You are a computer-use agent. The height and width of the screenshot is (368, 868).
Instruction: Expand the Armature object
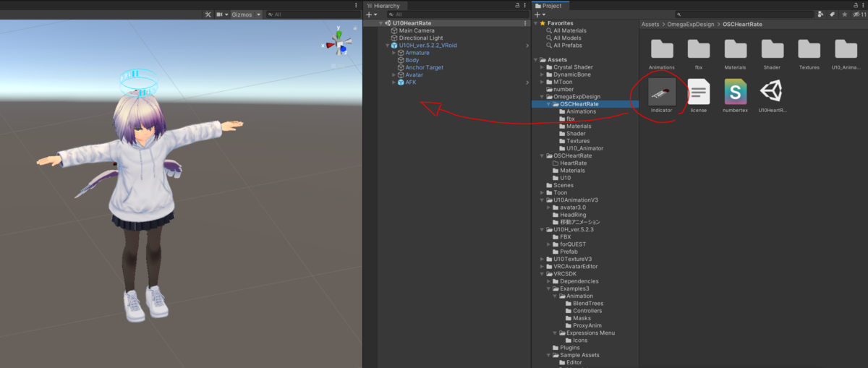pos(393,53)
